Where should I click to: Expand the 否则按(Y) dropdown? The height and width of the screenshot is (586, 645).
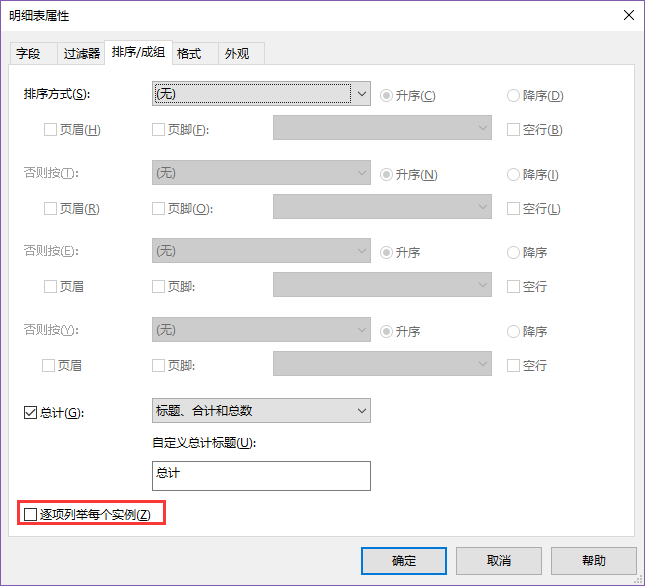coord(261,329)
